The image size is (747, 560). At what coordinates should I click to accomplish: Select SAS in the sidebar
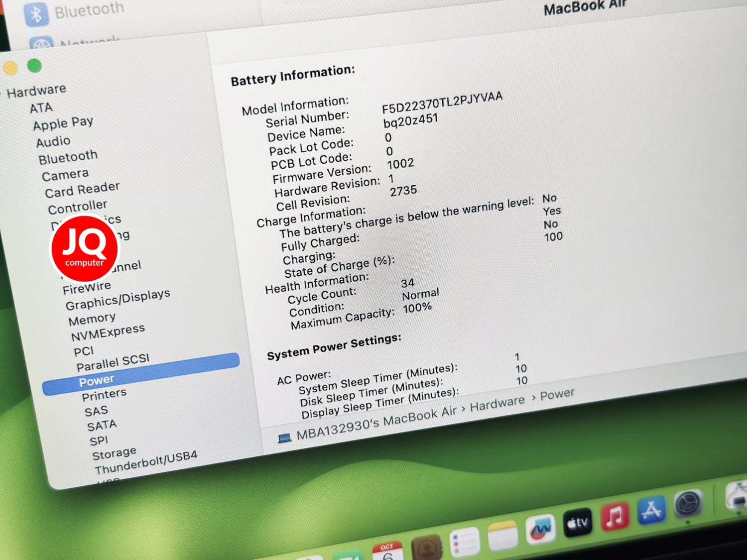point(96,411)
